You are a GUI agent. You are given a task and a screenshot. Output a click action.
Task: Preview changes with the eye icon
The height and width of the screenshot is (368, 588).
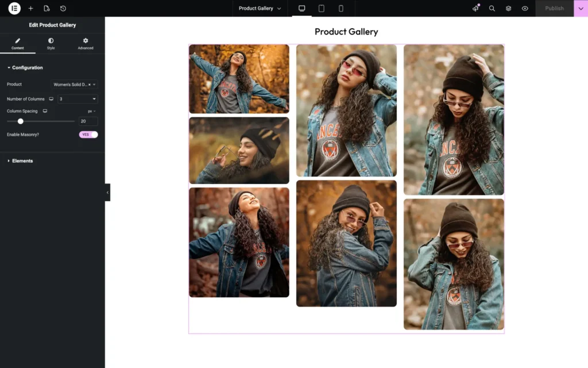[524, 9]
